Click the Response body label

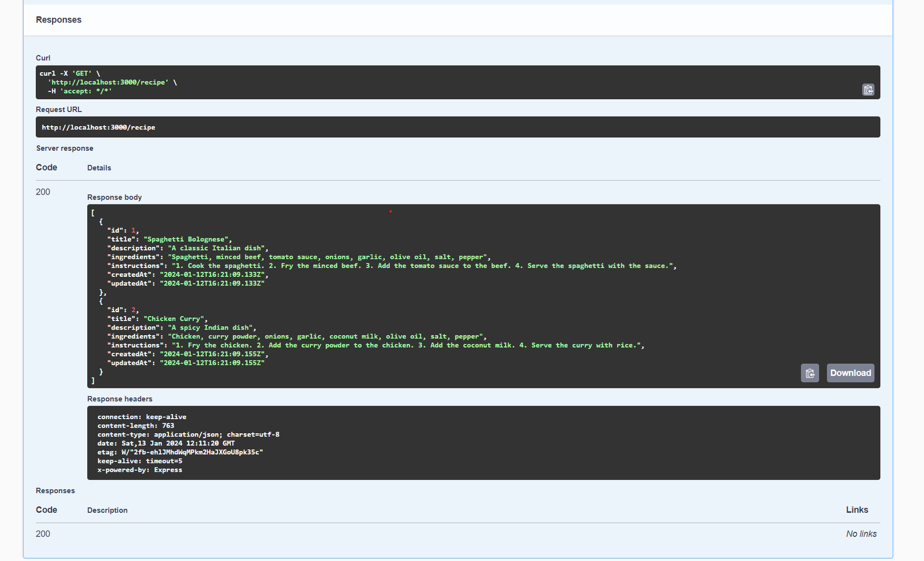coord(114,197)
